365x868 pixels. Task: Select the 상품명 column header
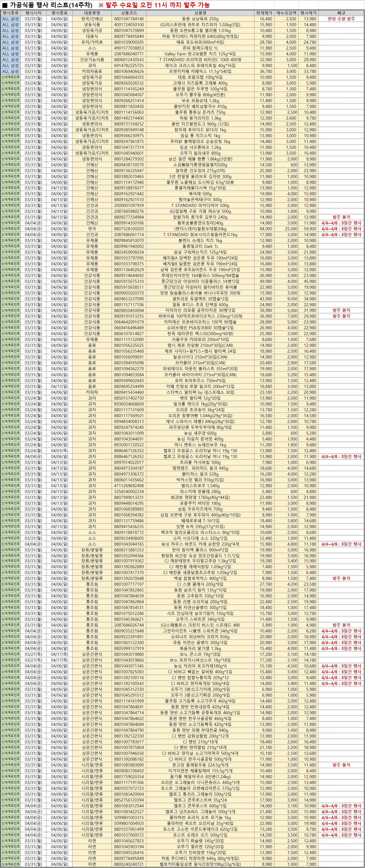pyautogui.click(x=200, y=13)
